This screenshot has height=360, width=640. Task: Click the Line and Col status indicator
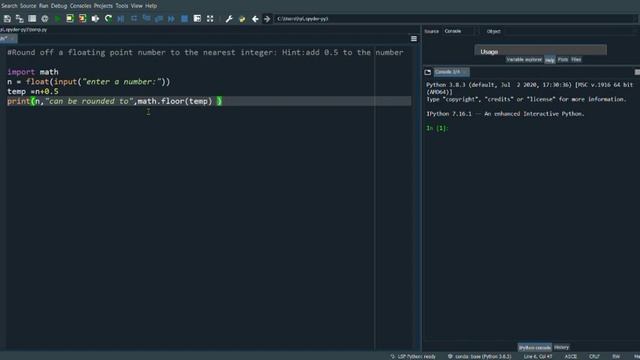click(538, 357)
